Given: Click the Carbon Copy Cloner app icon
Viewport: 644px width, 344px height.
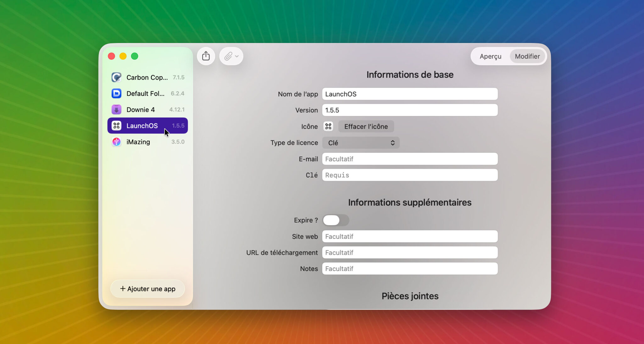Looking at the screenshot, I should point(116,77).
